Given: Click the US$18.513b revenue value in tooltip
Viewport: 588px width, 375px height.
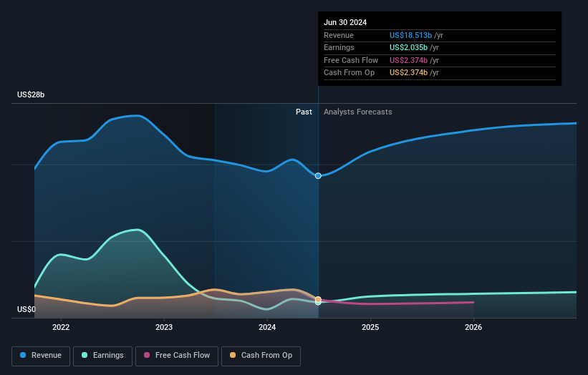Looking at the screenshot, I should pos(410,35).
